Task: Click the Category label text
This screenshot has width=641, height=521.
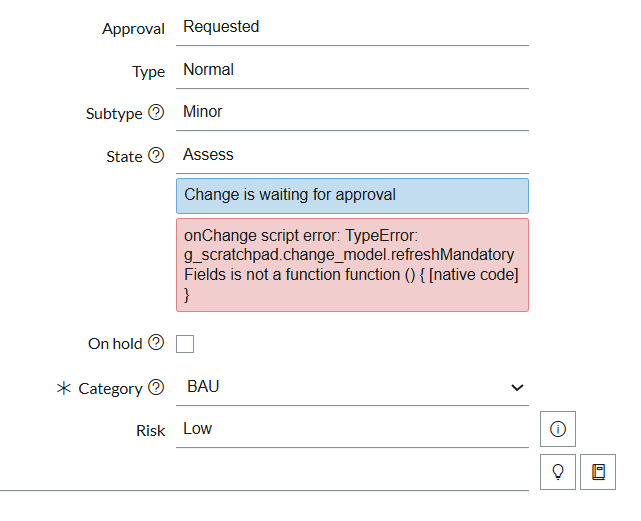Action: [x=110, y=389]
